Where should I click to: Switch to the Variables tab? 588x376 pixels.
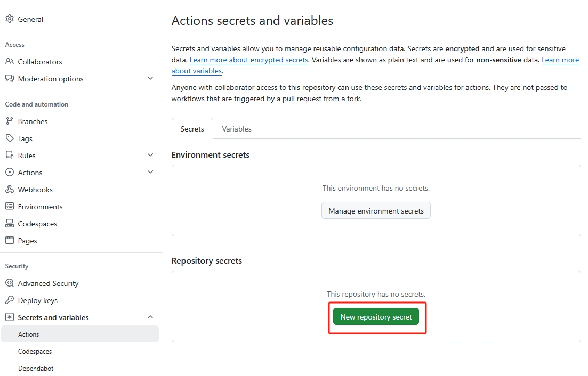pyautogui.click(x=237, y=129)
